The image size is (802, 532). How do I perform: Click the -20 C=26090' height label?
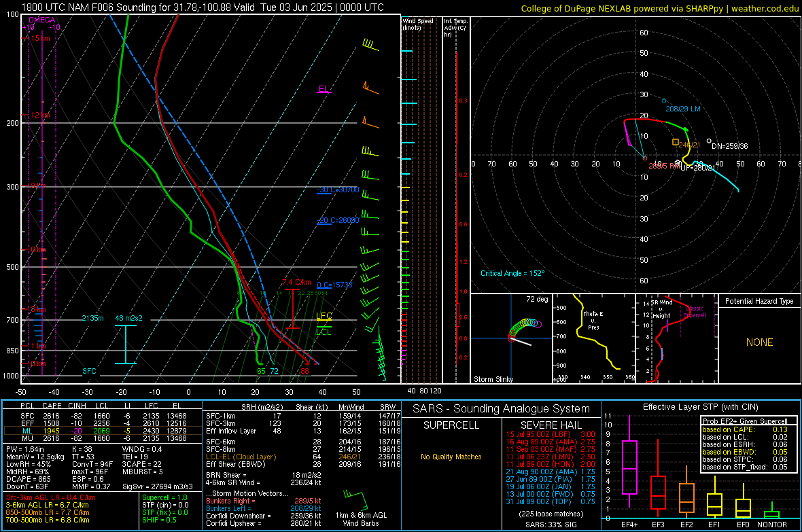click(338, 220)
